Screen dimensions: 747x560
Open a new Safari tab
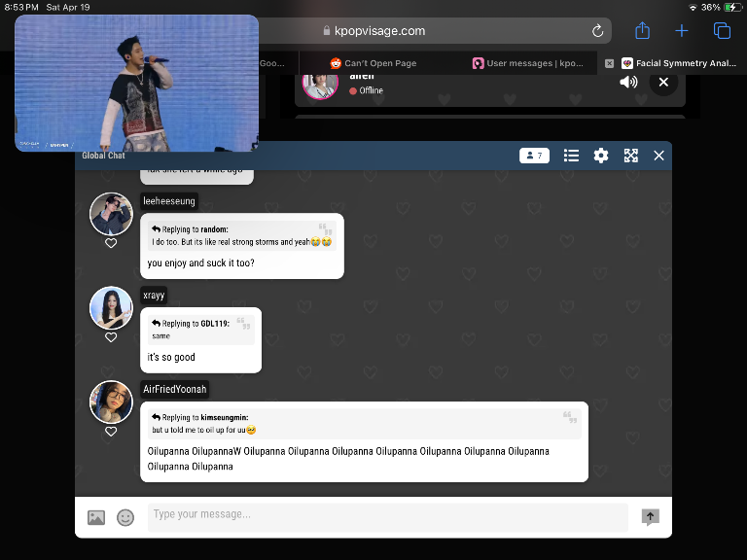click(x=682, y=31)
